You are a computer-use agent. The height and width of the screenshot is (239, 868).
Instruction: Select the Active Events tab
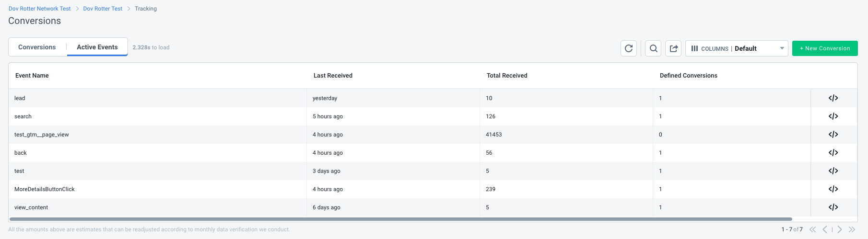pyautogui.click(x=97, y=47)
